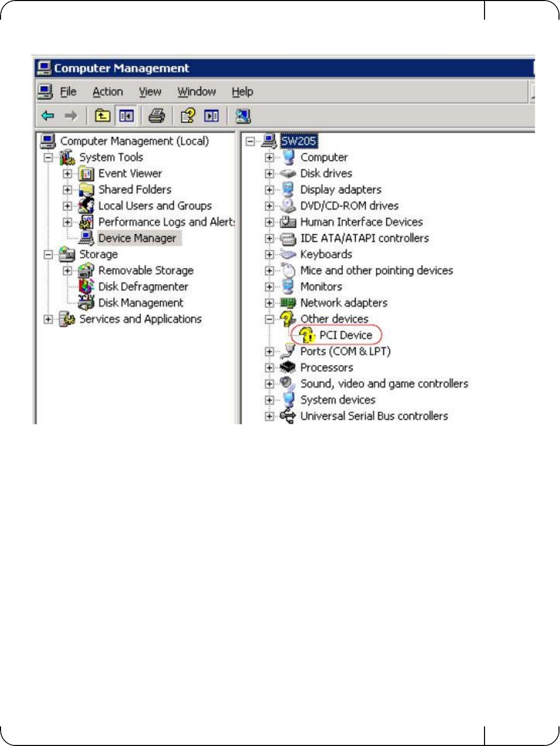Select the PCI Device entry
Screen dimensions: 560x746
click(x=345, y=335)
